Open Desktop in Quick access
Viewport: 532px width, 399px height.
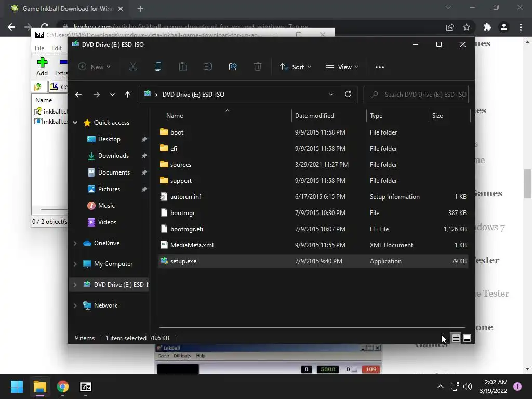pos(109,139)
